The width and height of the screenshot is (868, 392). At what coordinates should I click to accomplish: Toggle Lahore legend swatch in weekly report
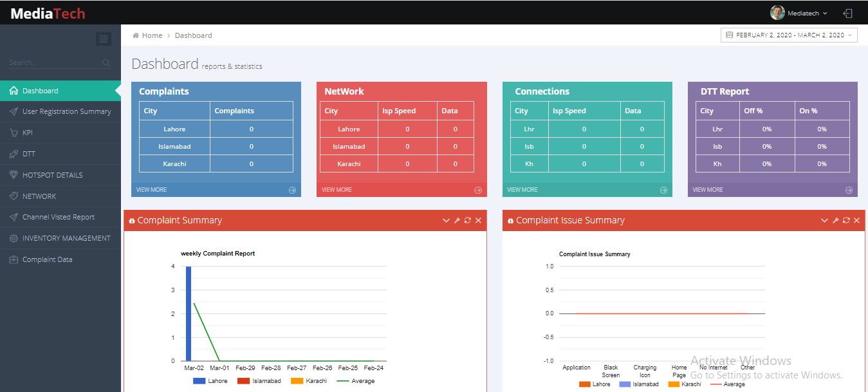pos(199,381)
